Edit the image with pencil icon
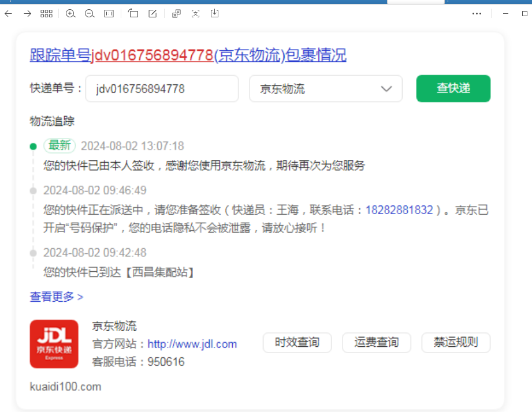The width and height of the screenshot is (532, 412). (152, 13)
